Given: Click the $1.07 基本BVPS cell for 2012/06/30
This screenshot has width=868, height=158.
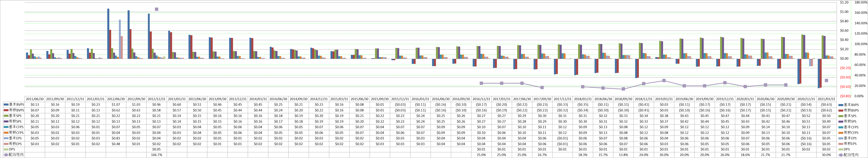Looking at the screenshot, I should tap(116, 105).
